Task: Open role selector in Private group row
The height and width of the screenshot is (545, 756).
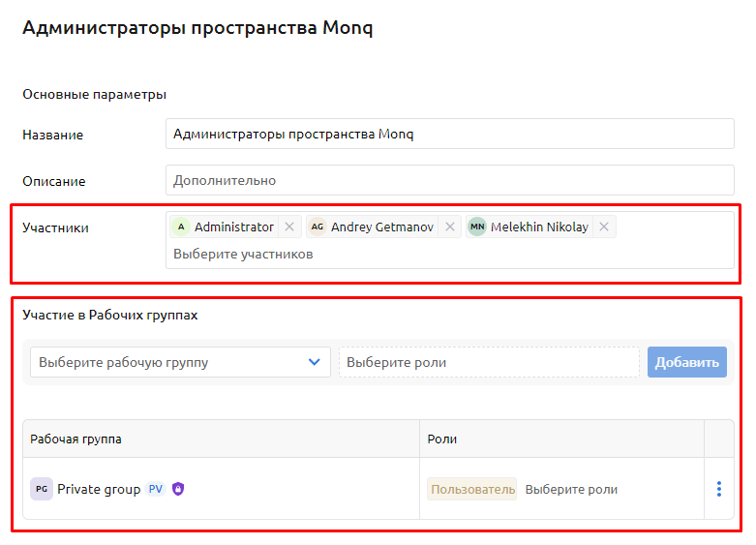Action: point(571,489)
